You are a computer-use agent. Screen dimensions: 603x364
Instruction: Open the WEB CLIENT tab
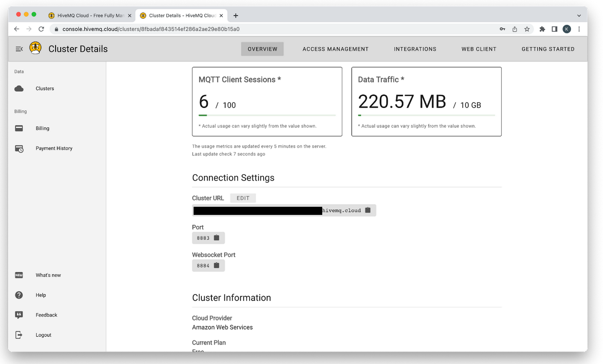[x=479, y=49]
